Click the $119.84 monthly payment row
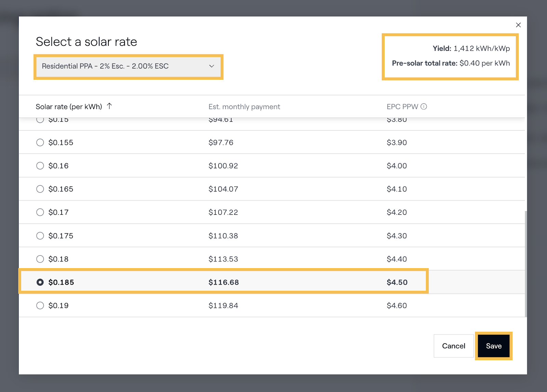 coord(223,305)
